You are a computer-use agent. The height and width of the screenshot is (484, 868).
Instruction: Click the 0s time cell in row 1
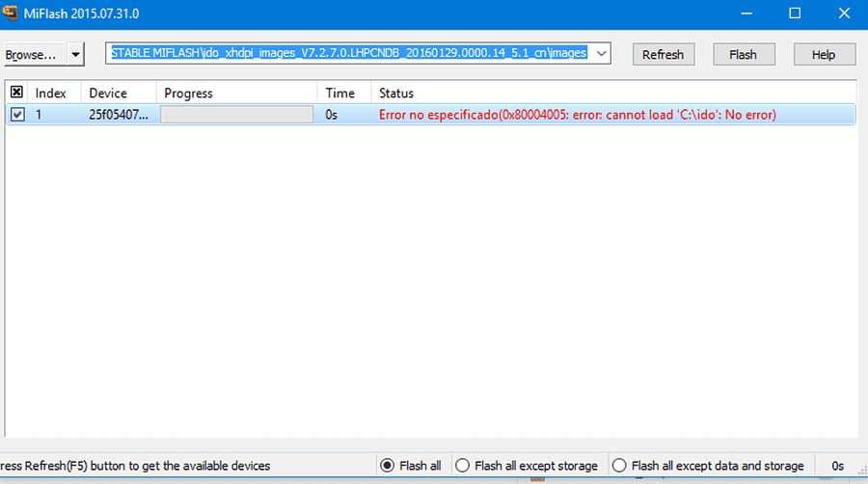pos(331,115)
